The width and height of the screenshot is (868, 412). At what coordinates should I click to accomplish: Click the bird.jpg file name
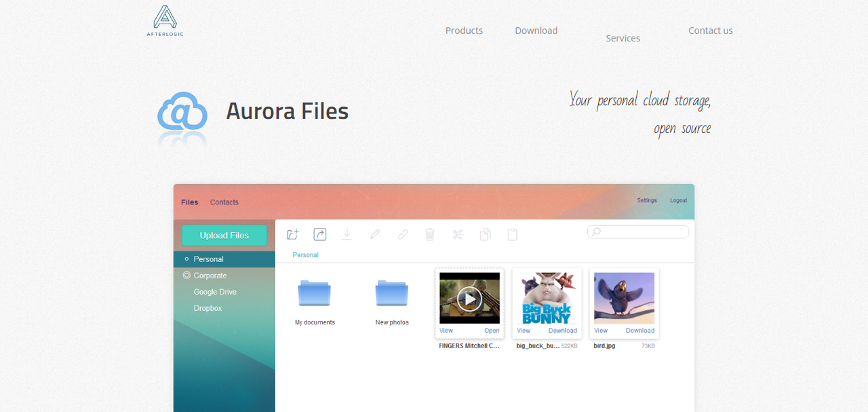tap(604, 346)
